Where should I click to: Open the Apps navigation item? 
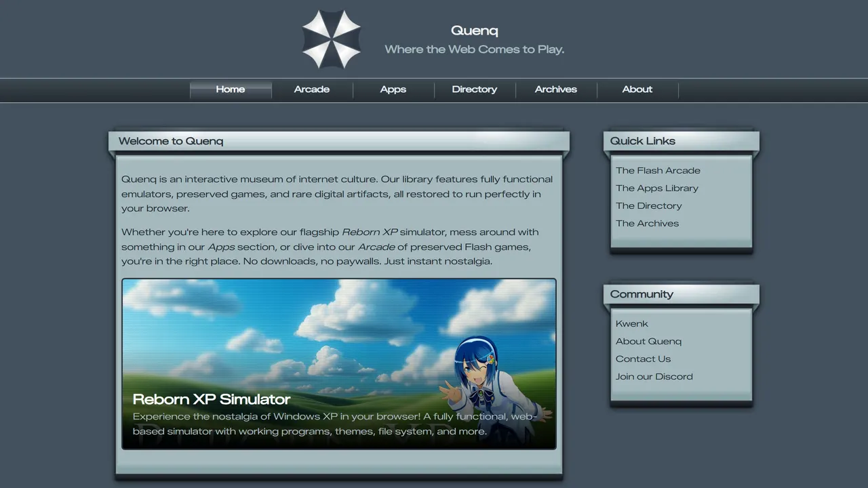click(x=393, y=89)
